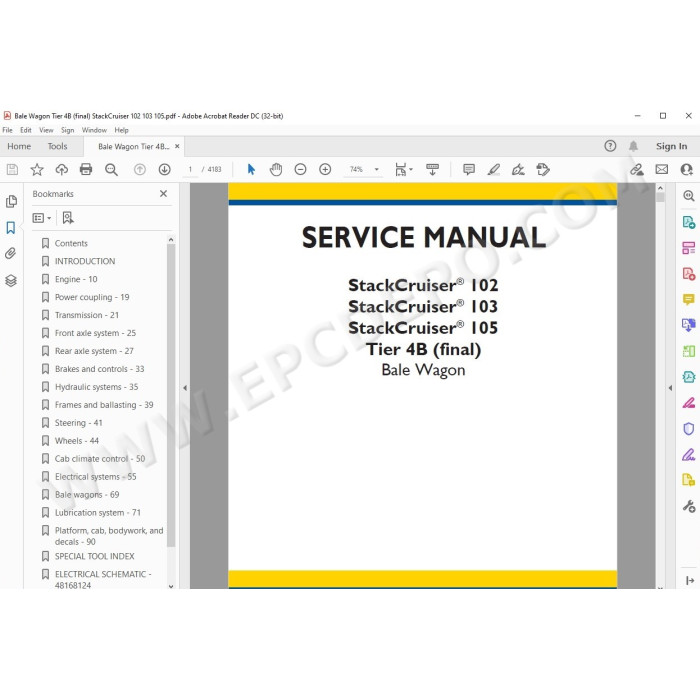Expand right pane arrow at bottom
The width and height of the screenshot is (700, 700).
(x=689, y=580)
